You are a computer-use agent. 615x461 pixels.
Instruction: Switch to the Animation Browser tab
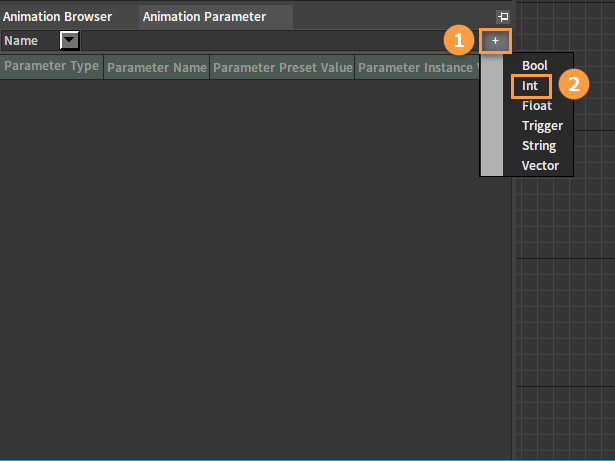coord(58,17)
